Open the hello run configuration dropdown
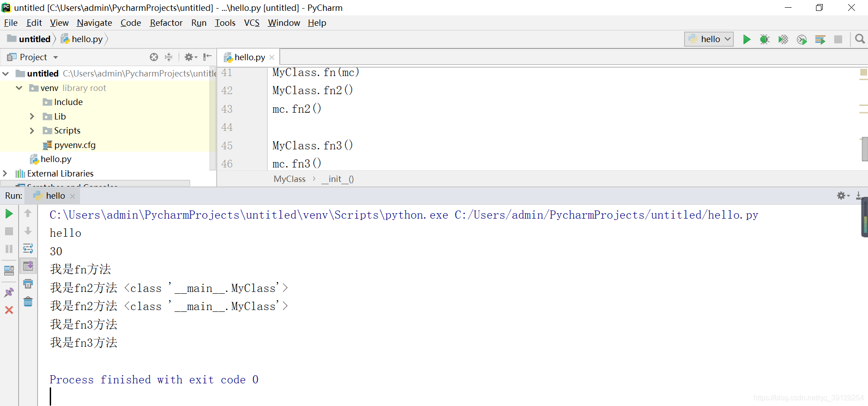Viewport: 868px width, 406px height. (x=708, y=39)
